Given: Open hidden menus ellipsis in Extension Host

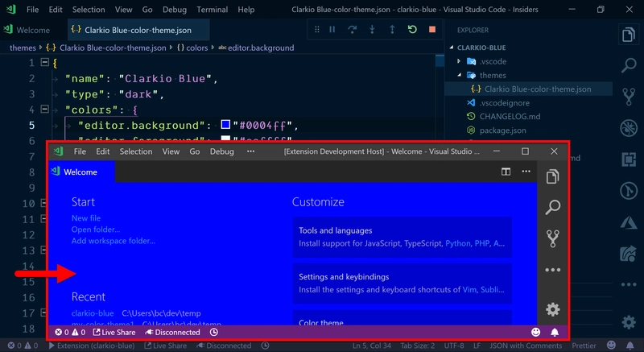Looking at the screenshot, I should point(250,151).
